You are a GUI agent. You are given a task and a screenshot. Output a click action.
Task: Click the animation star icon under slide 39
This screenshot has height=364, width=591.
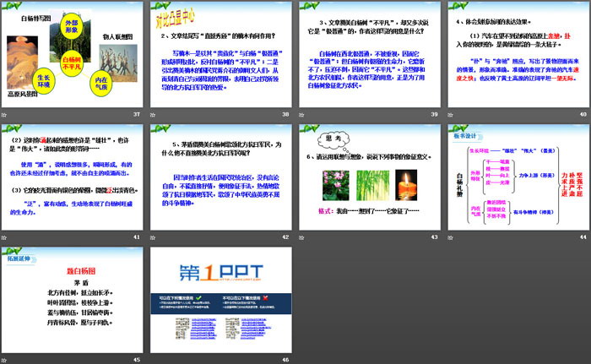(x=301, y=115)
